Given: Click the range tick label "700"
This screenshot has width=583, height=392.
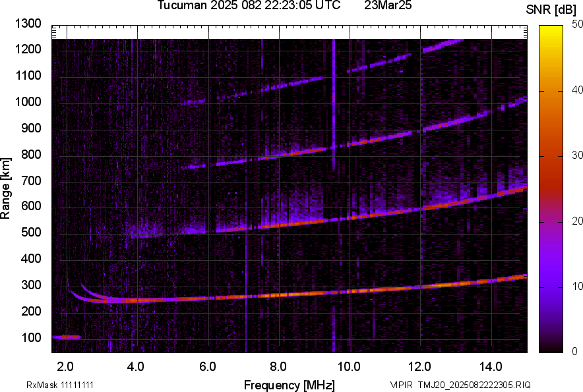Looking at the screenshot, I should click(31, 181).
